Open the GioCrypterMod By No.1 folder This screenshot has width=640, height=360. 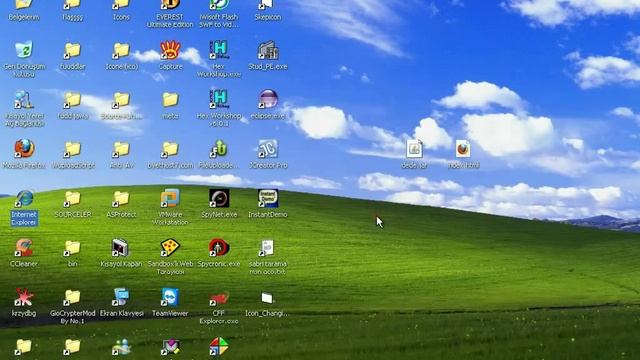72,298
